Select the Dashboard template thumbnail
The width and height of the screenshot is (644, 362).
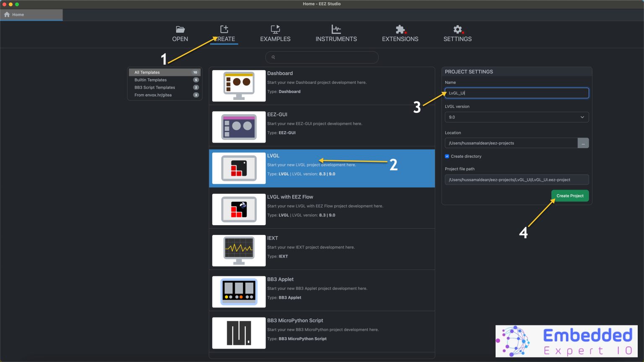239,86
